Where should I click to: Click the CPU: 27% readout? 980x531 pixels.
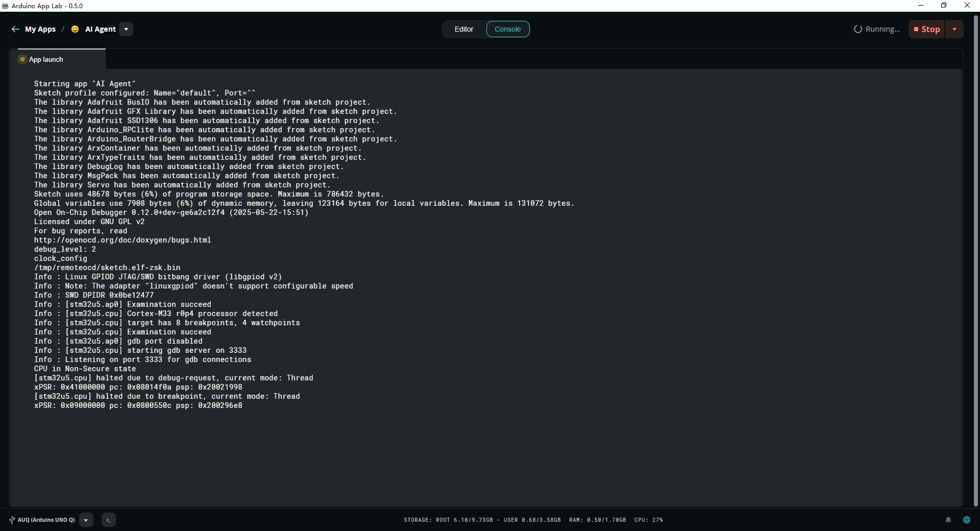pos(649,520)
